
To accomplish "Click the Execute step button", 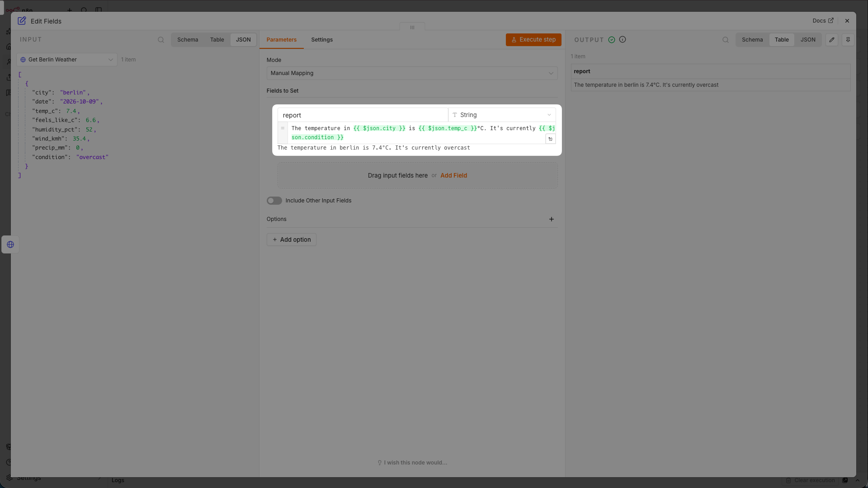I will coord(533,40).
